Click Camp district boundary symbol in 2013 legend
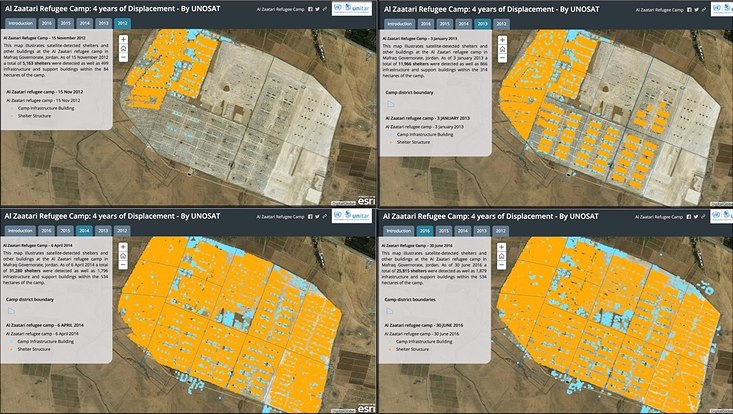This screenshot has width=733, height=414. [391, 104]
